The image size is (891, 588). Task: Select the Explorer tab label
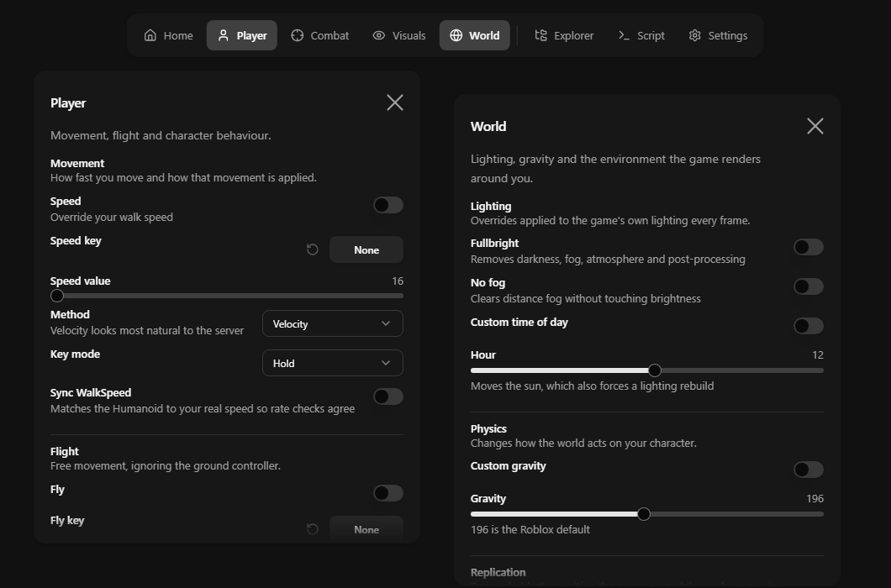[574, 36]
